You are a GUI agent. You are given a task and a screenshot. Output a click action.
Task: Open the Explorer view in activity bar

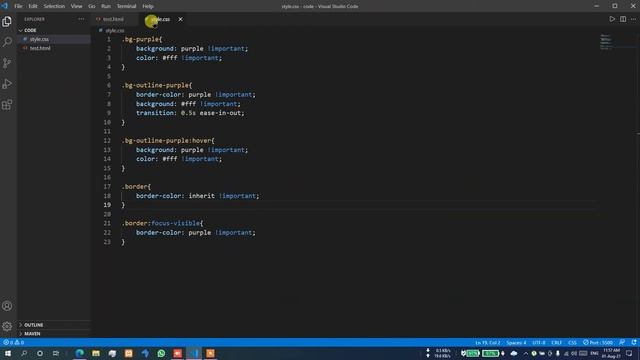coord(7,21)
